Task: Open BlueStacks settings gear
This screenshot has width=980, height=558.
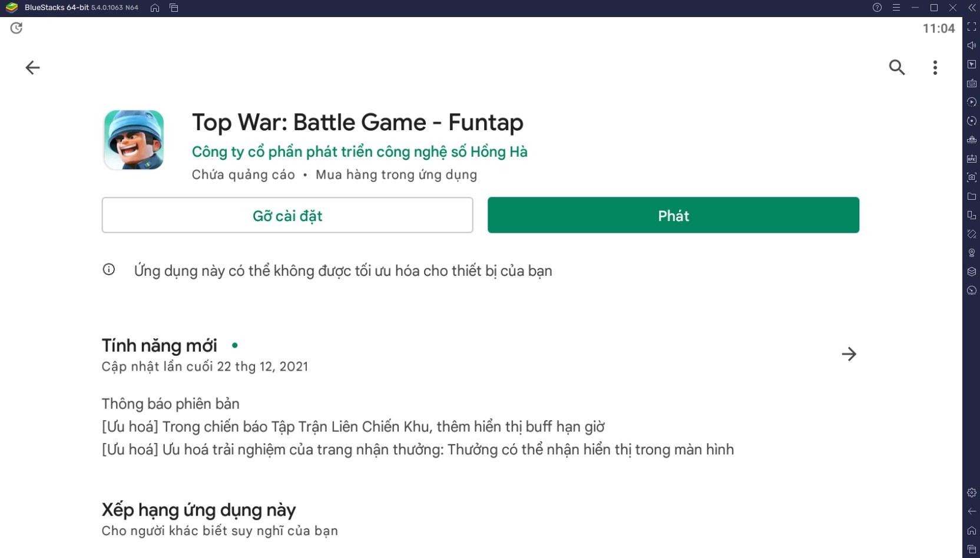Action: click(x=972, y=493)
